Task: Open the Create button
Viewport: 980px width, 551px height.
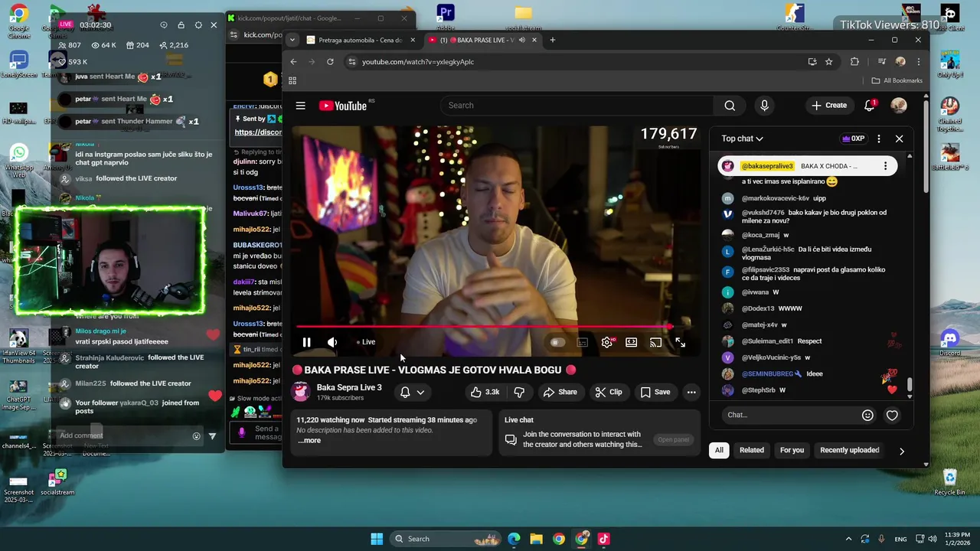Action: (829, 106)
